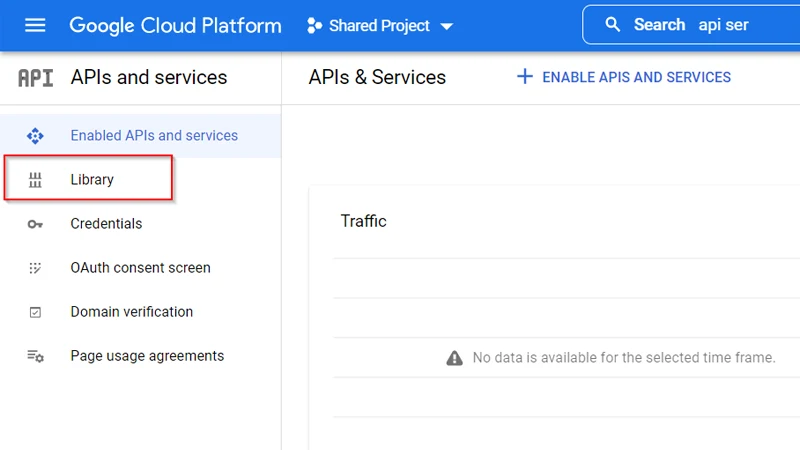This screenshot has height=450, width=800.
Task: Click the Enabled APIs and services icon
Action: pos(36,136)
